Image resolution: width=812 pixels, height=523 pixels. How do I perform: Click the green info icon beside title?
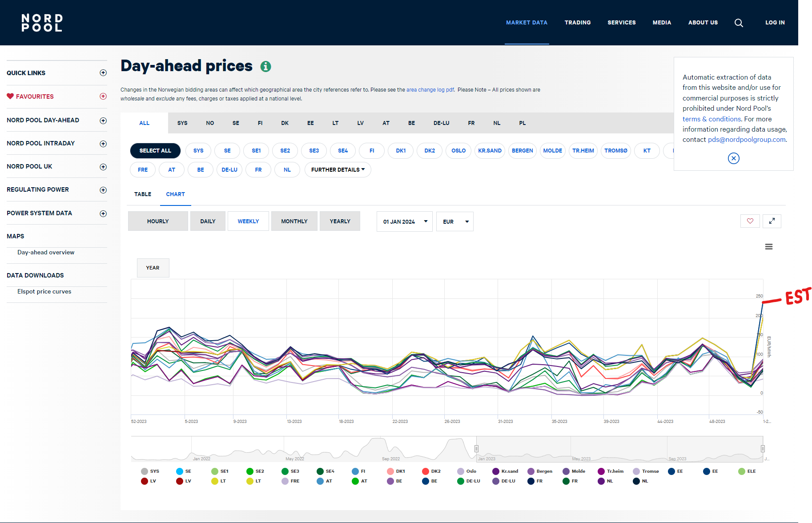(265, 66)
